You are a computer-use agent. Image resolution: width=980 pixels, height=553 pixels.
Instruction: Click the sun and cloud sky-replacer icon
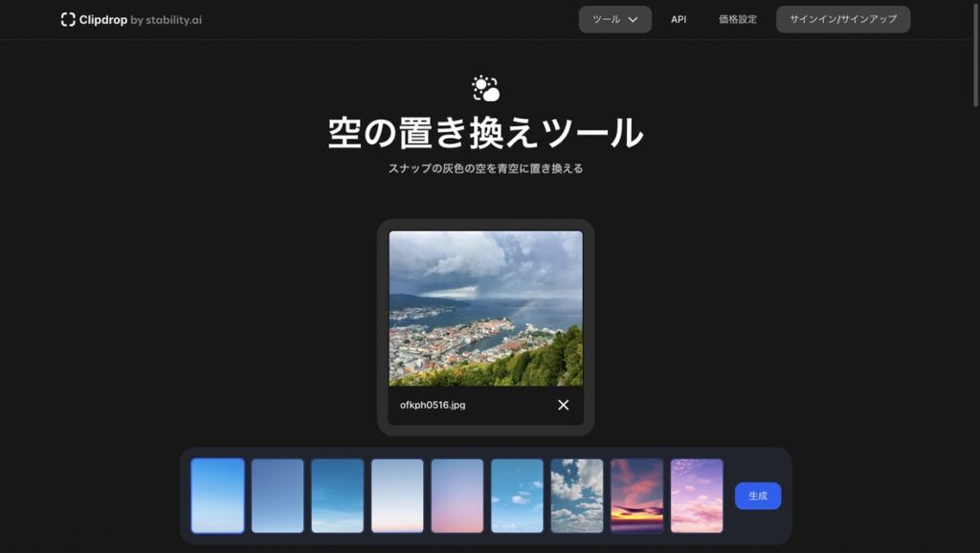click(x=485, y=88)
